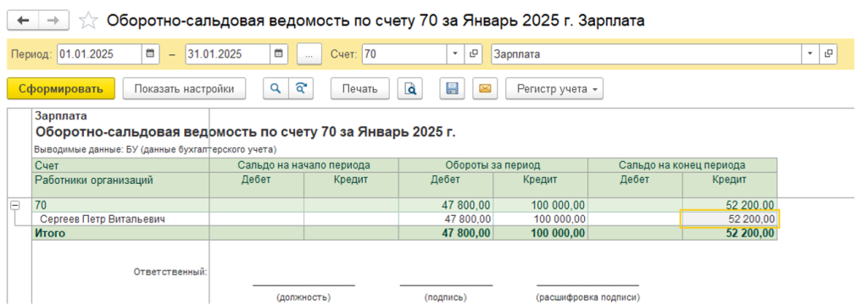Select the Итого row label
This screenshot has width=868, height=305.
(x=120, y=234)
